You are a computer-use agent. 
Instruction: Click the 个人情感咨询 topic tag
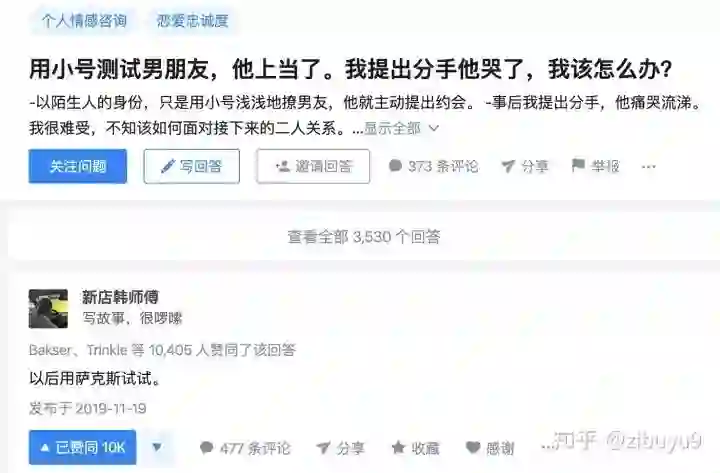[x=84, y=21]
